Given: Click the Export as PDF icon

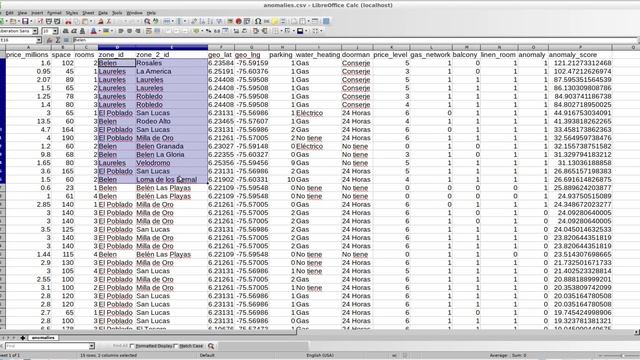Looking at the screenshot, I should tap(40, 21).
